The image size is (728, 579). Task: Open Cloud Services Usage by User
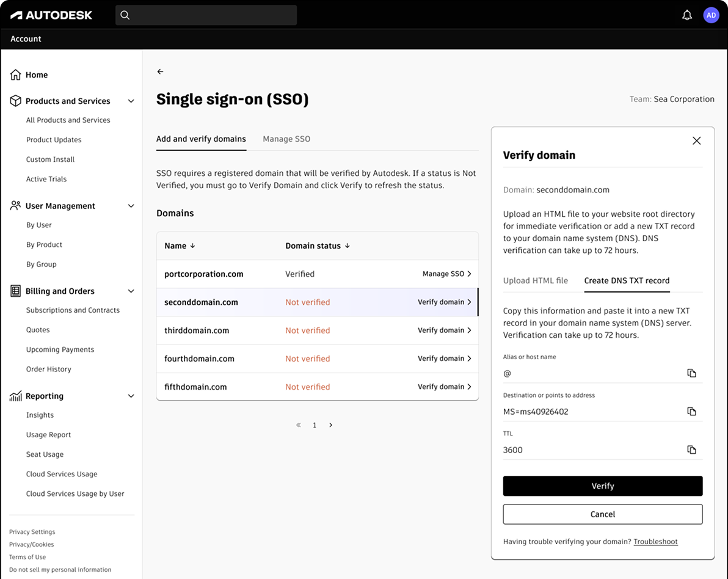75,493
